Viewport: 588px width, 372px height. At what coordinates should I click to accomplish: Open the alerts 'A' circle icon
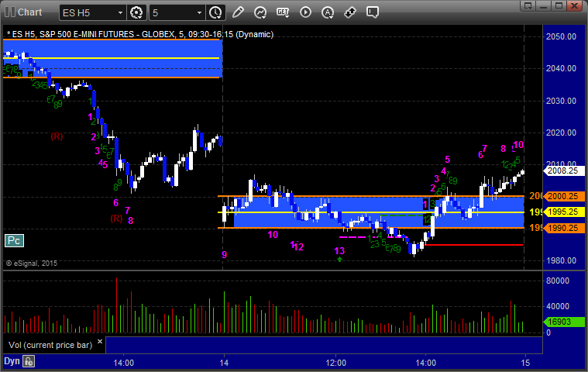328,12
